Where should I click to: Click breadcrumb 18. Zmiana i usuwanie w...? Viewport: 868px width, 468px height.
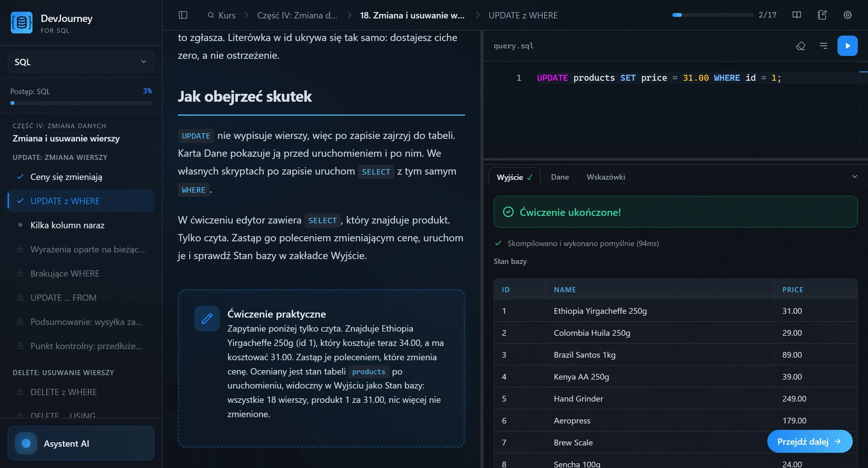pos(412,15)
